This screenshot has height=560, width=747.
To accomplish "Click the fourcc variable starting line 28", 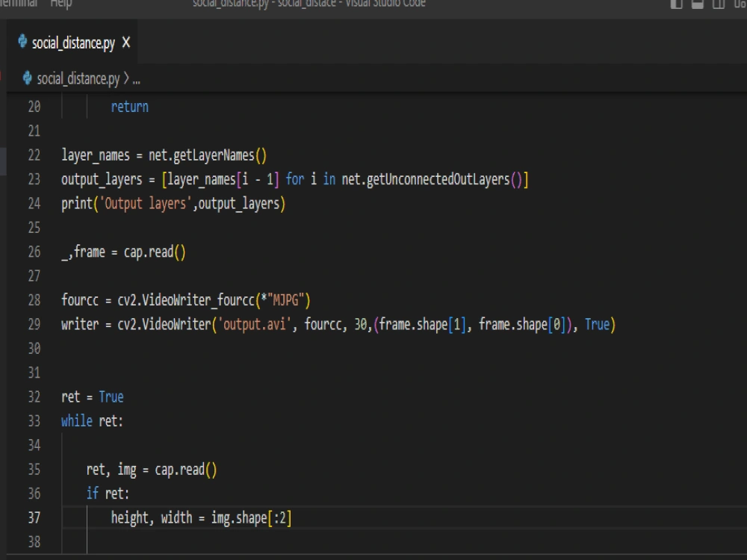I will coord(80,300).
